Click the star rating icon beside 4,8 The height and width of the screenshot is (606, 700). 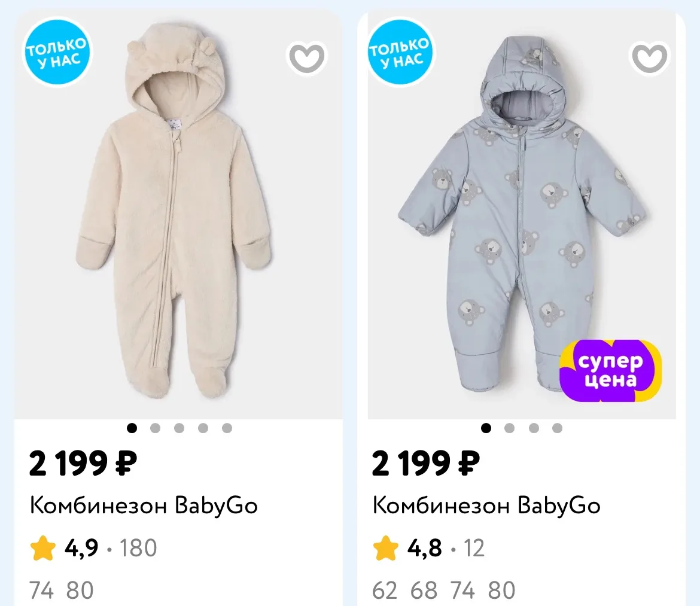(386, 548)
